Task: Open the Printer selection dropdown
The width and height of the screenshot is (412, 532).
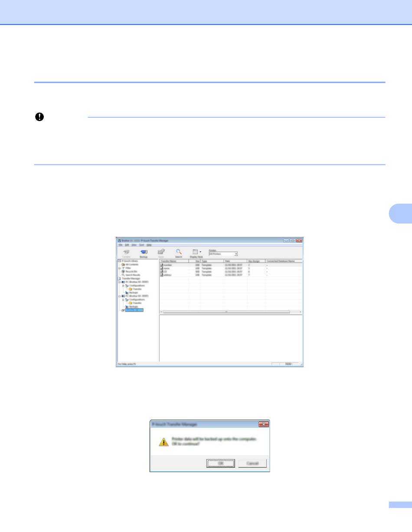Action: point(236,254)
